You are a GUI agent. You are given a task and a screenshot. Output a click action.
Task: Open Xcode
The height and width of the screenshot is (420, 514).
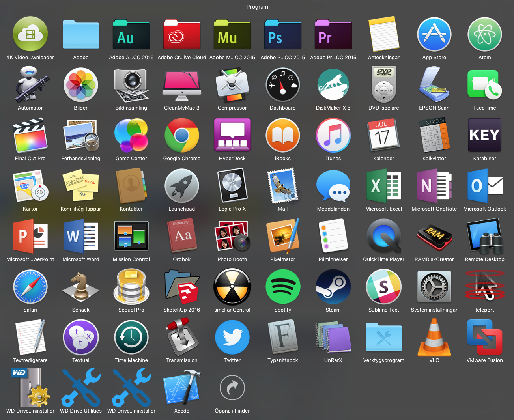(x=182, y=387)
